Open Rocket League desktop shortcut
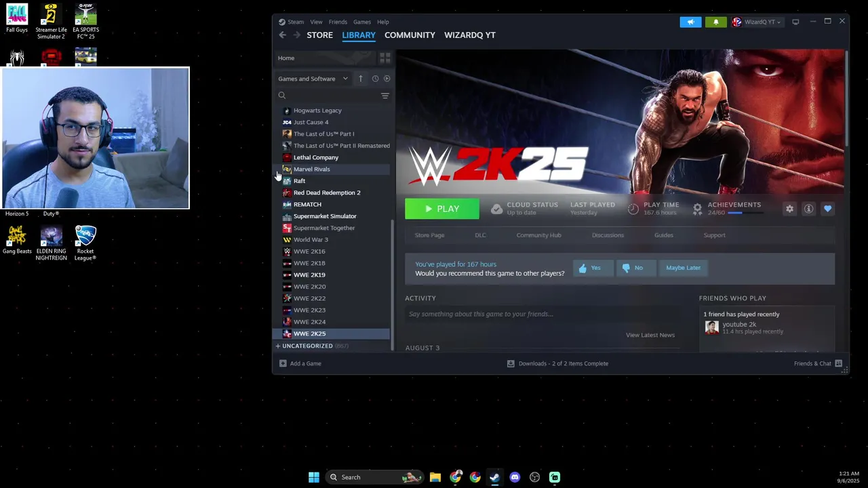Screen dimensions: 868x488 (85, 243)
